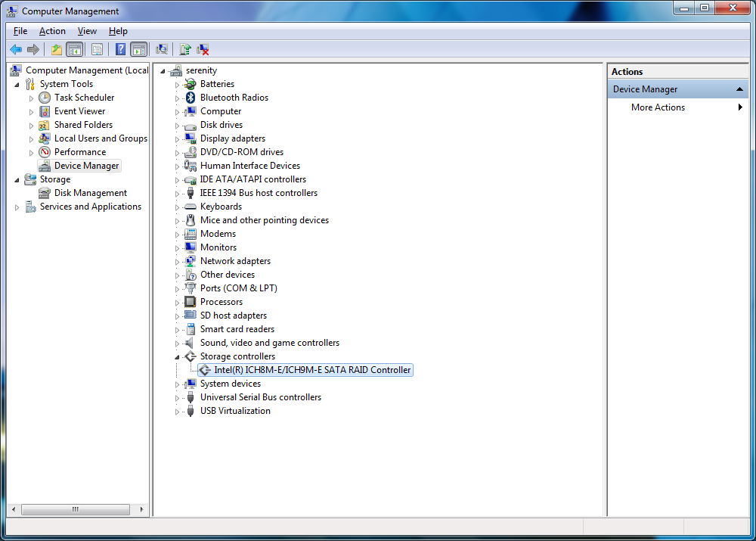Click the Back arrow in the toolbar
The image size is (756, 541).
coord(16,49)
